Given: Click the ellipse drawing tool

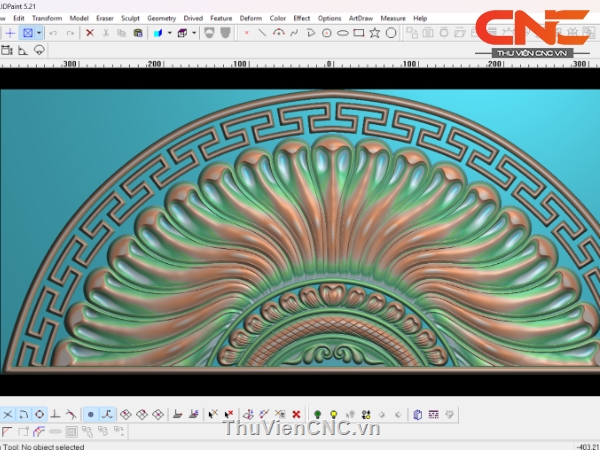Looking at the screenshot, I should click(343, 33).
